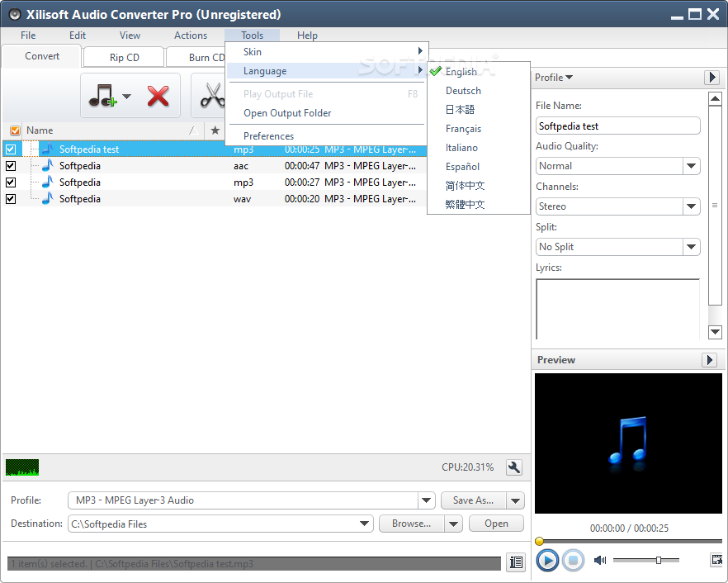The height and width of the screenshot is (583, 728).
Task: Open the Profile panel title dropdown
Action: 553,77
